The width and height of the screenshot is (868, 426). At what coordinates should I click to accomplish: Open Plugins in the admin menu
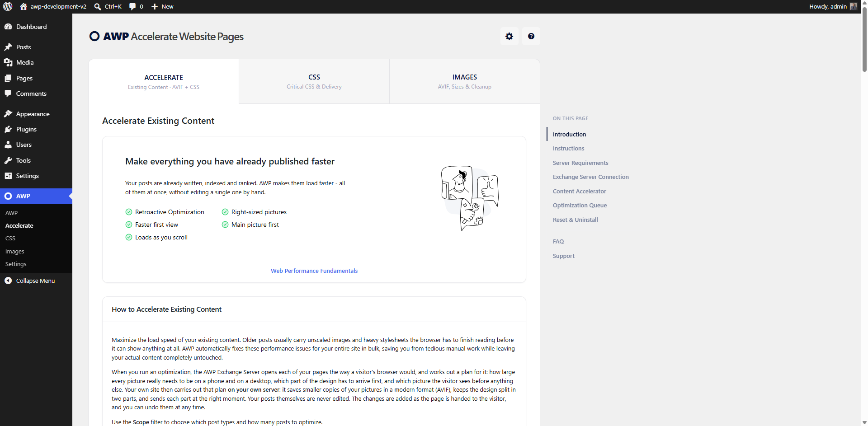[x=36, y=129]
